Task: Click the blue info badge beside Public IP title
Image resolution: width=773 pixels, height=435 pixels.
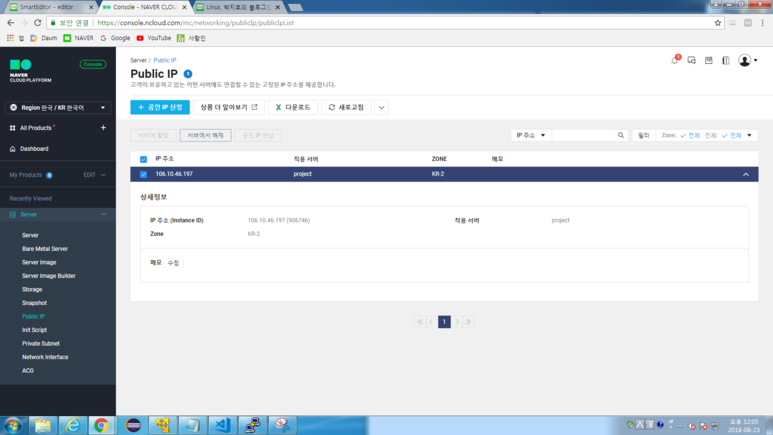Action: point(188,74)
